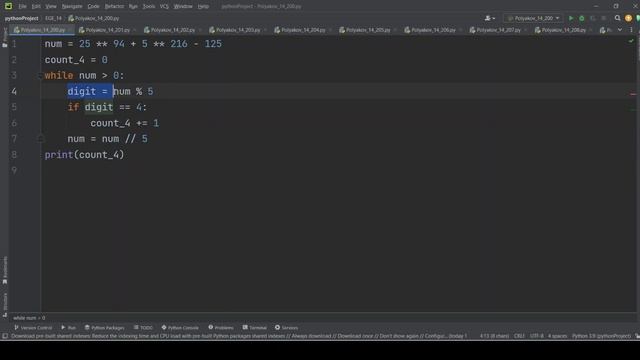Click 4 spaces indent setting in status bar
The height and width of the screenshot is (360, 640).
558,336
